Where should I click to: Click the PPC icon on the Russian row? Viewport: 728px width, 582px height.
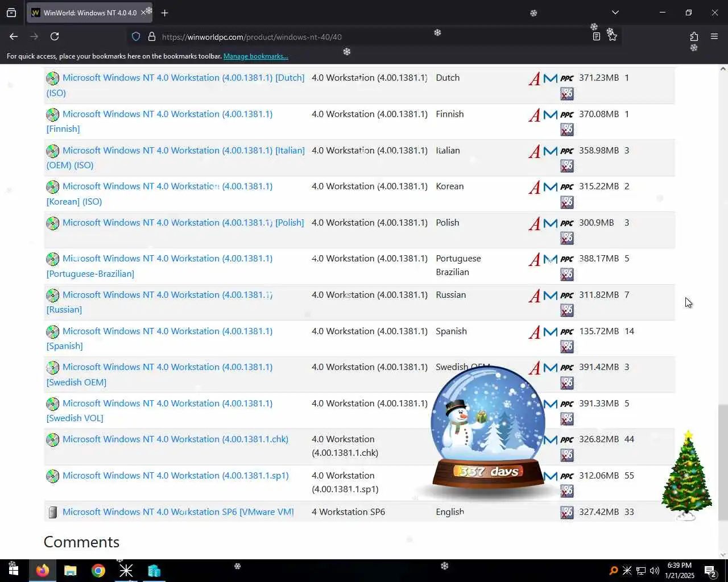point(567,296)
